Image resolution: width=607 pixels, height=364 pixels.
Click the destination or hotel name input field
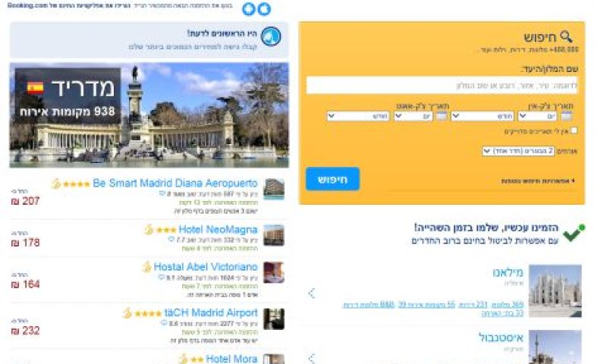(442, 85)
